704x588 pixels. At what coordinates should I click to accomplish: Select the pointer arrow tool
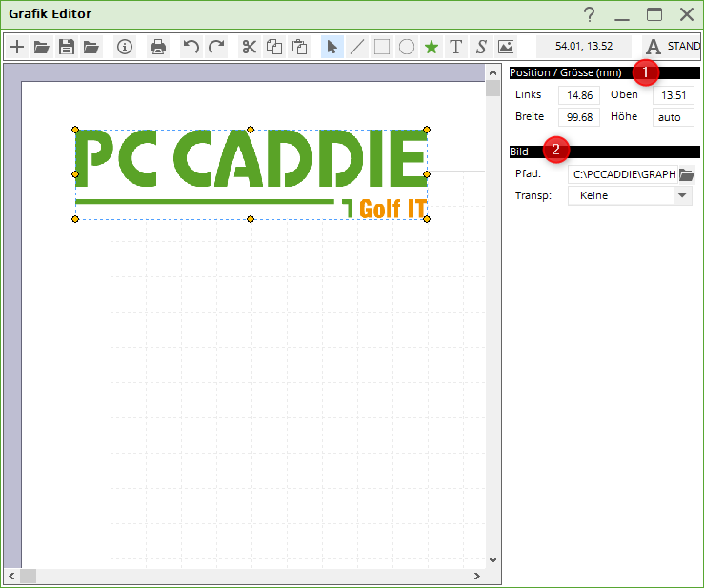[332, 47]
